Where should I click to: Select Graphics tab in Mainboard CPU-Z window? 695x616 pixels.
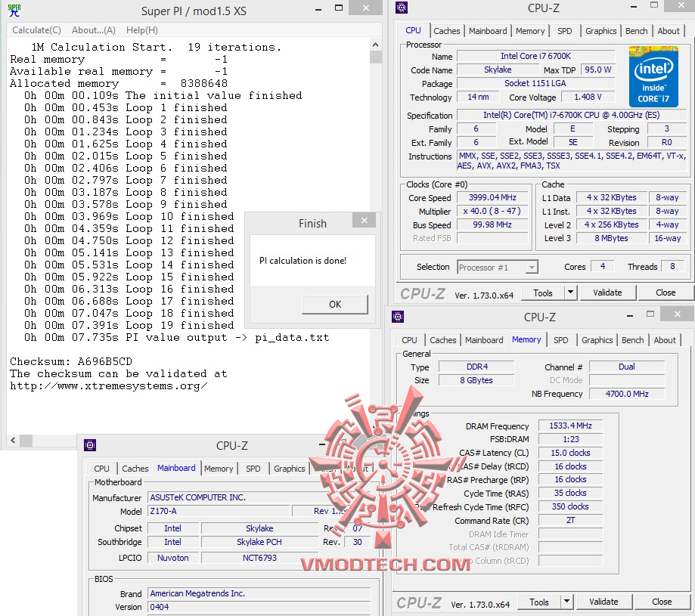point(290,469)
